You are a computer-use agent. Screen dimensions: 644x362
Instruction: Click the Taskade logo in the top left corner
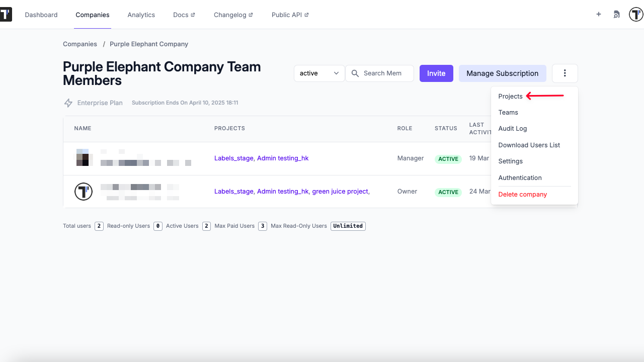coord(7,14)
